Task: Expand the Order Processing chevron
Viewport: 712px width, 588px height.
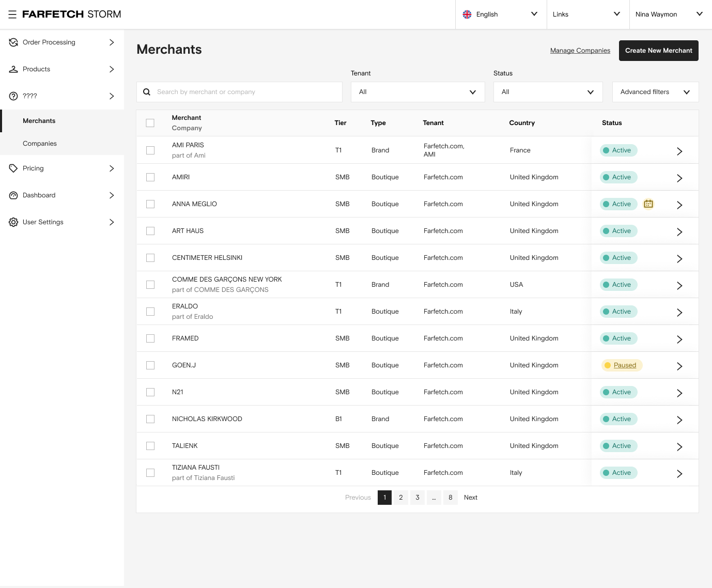Action: pos(112,42)
